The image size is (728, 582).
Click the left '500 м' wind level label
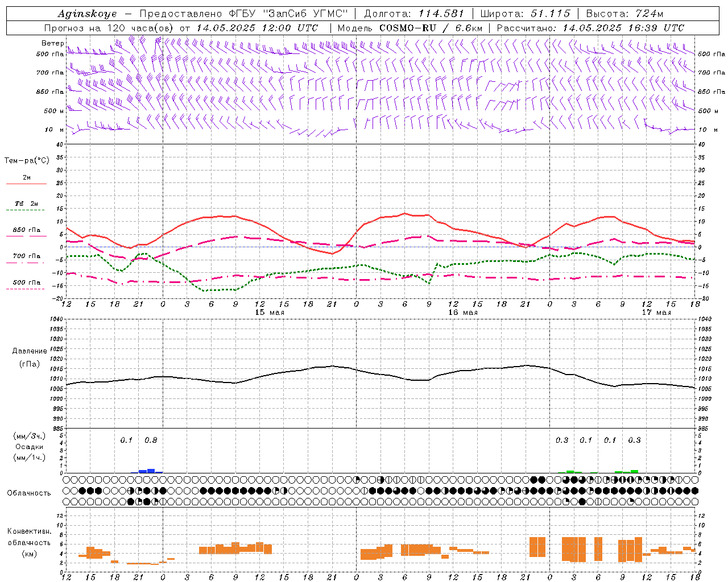click(x=55, y=111)
